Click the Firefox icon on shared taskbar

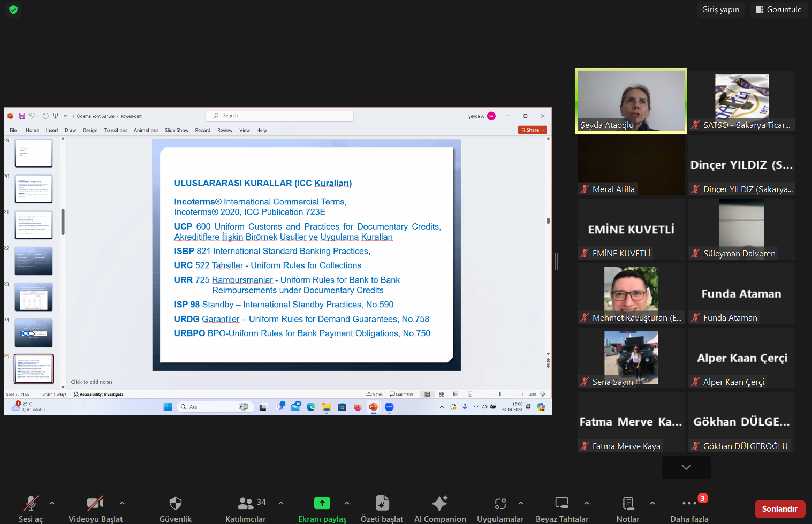click(358, 407)
